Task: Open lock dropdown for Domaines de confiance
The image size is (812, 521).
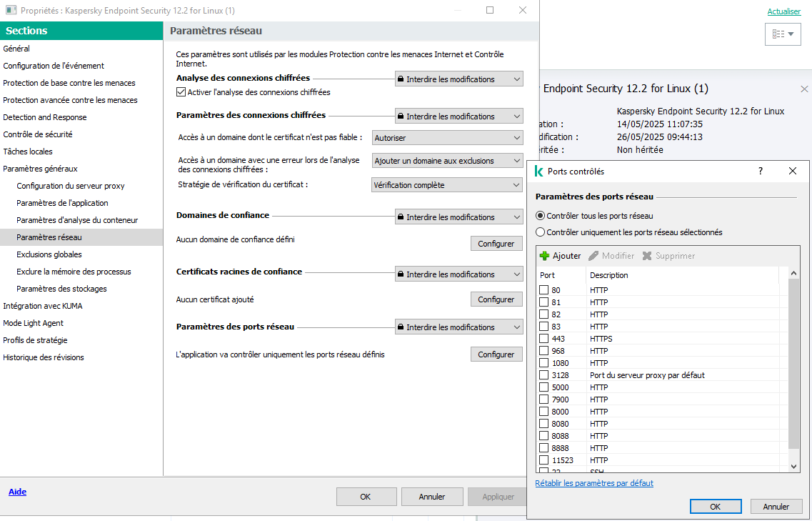Action: (458, 217)
